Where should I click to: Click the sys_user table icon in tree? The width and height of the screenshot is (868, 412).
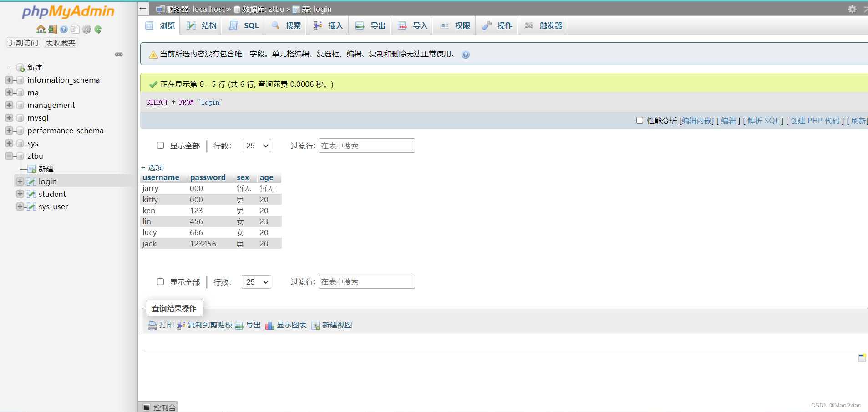[31, 206]
